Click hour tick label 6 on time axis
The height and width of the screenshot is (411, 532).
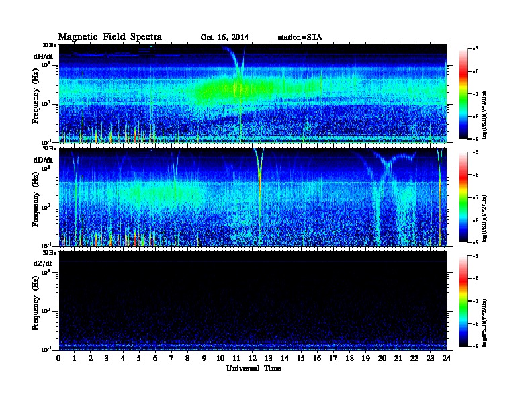pos(155,359)
